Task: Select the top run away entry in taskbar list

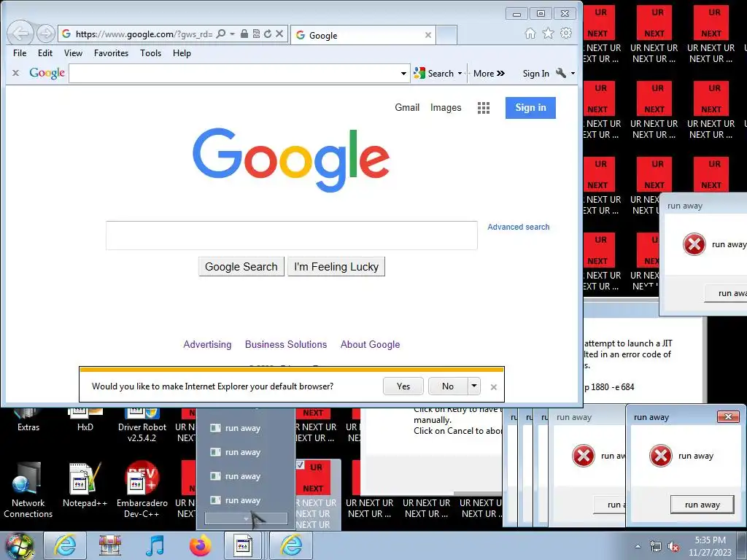Action: pos(242,428)
